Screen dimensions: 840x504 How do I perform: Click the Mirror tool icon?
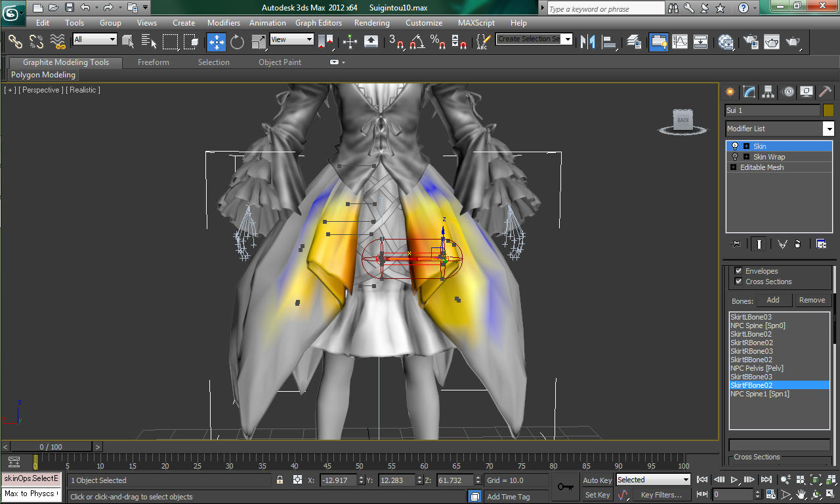pos(589,41)
